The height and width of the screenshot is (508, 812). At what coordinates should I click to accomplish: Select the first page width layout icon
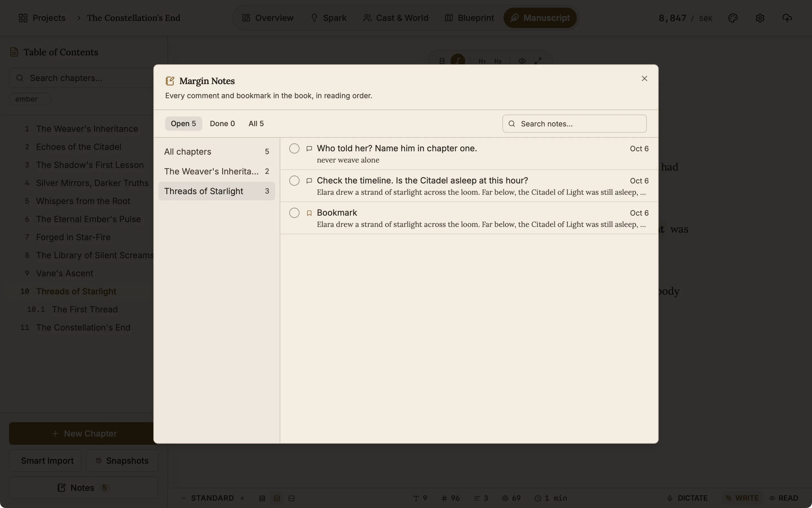[x=262, y=498]
